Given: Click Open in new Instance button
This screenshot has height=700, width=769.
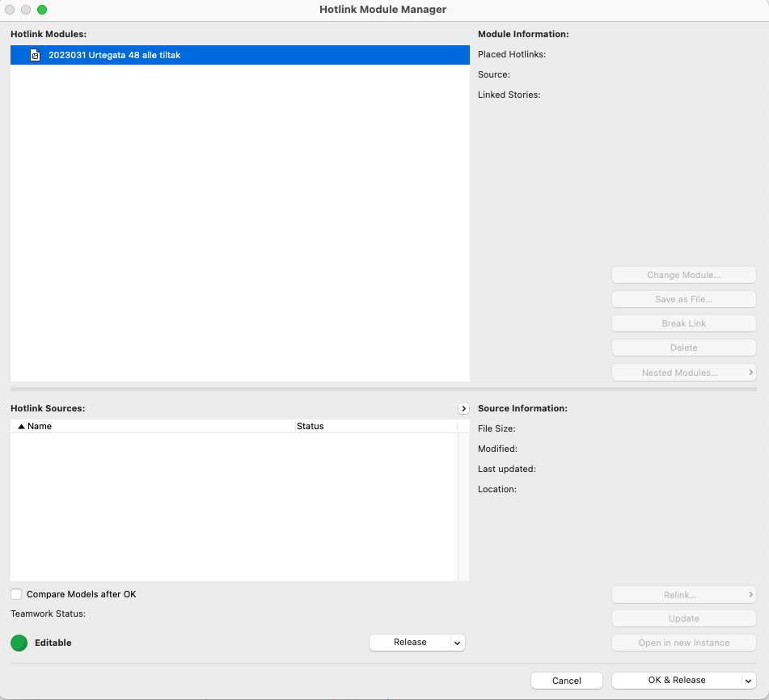Looking at the screenshot, I should click(683, 643).
